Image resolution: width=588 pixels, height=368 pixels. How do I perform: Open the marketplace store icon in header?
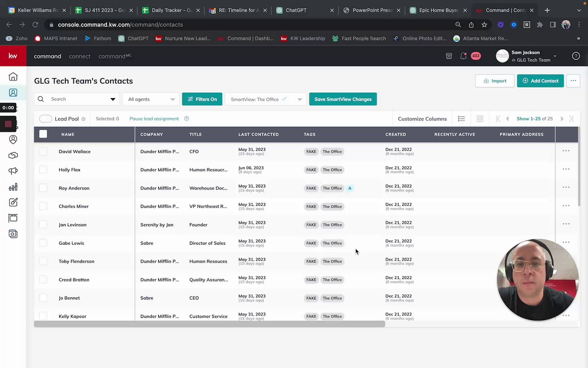449,56
